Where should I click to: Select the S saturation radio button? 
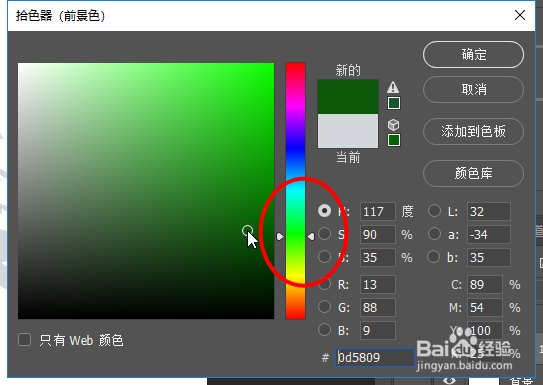pyautogui.click(x=324, y=234)
